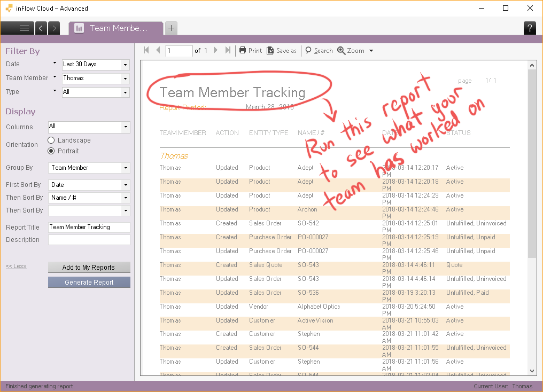Click the report scrollbar up arrow
Image resolution: width=543 pixels, height=392 pixels.
coord(532,65)
